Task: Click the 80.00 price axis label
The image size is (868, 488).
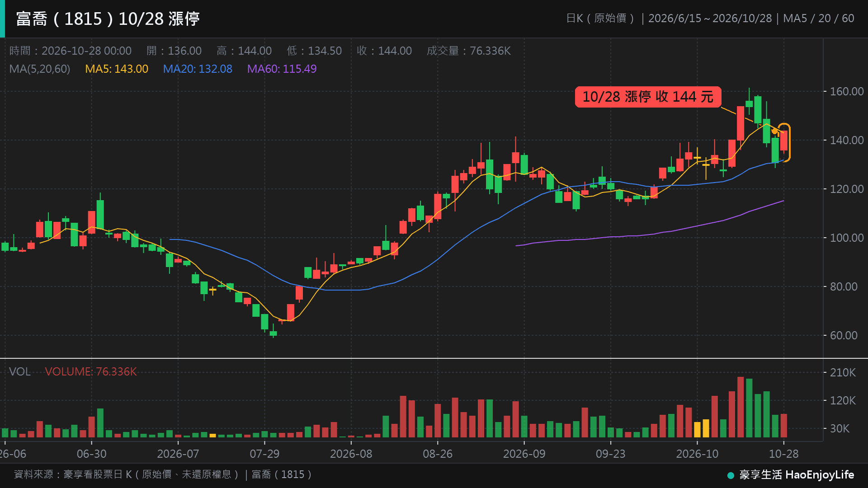Action: tap(844, 286)
